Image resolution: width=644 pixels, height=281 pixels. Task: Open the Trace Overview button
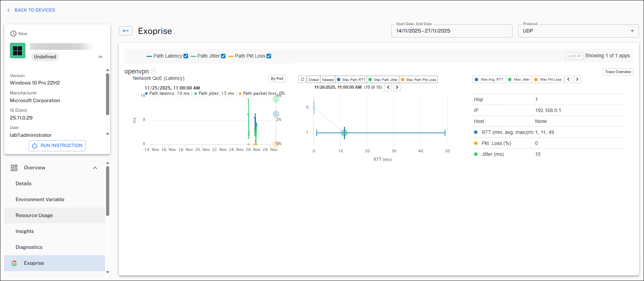(617, 72)
